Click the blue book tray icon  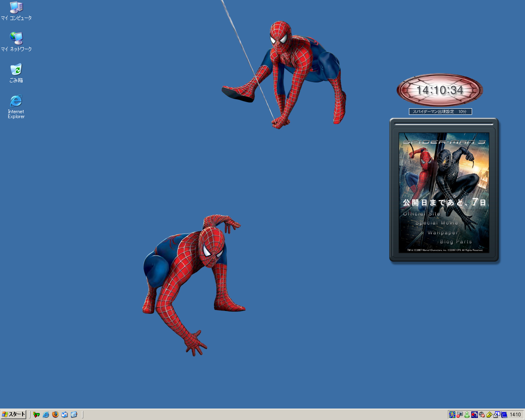[x=504, y=415]
